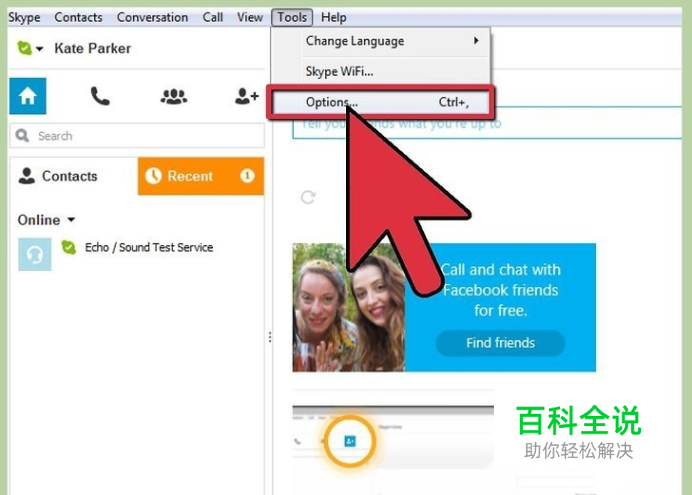Image resolution: width=692 pixels, height=495 pixels.
Task: Expand the status dropdown arrow near Kate Parker
Action: point(40,49)
